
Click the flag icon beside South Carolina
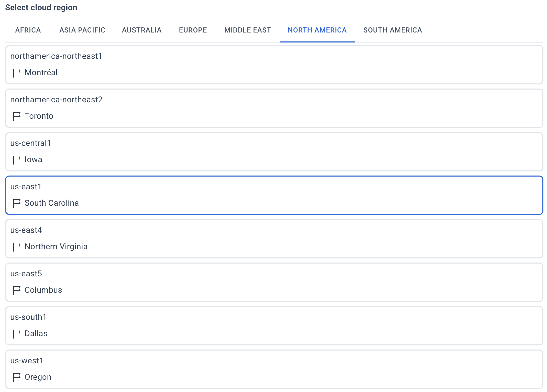tap(17, 203)
